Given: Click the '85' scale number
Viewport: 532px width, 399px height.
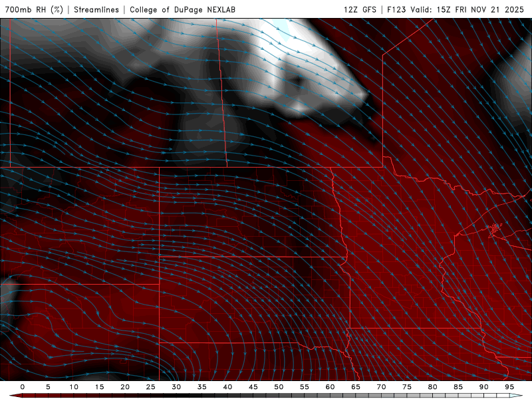Looking at the screenshot, I should tap(458, 387).
